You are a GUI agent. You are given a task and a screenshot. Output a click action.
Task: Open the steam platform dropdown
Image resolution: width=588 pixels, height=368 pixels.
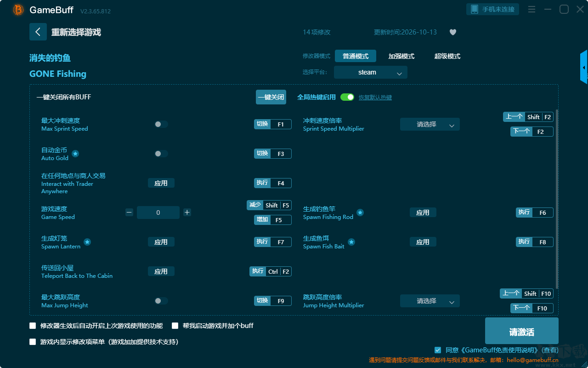pos(371,72)
